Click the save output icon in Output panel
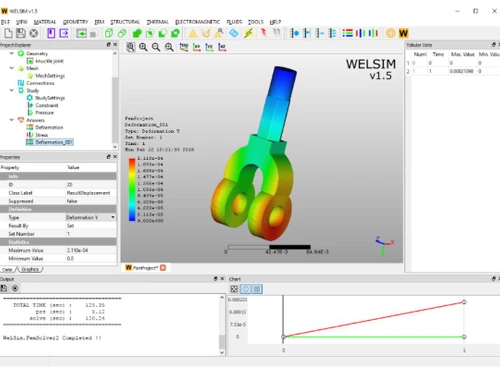Viewport: 500px width, 375px height. tap(4, 288)
